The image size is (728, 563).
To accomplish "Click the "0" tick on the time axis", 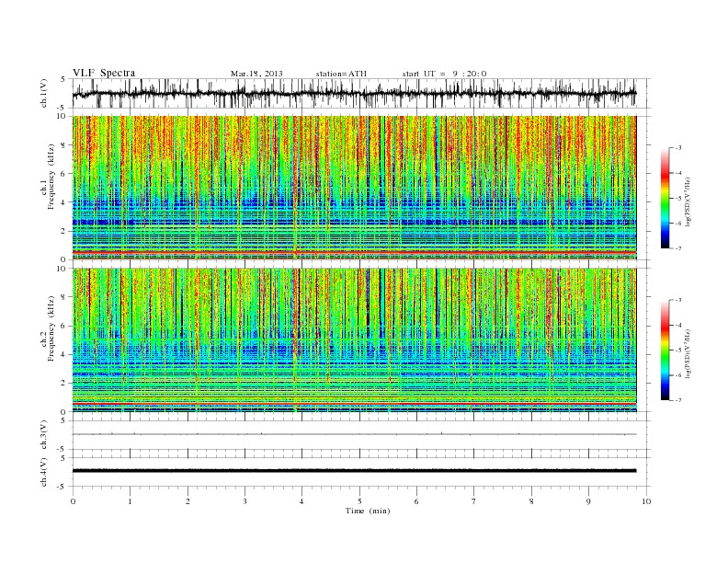I will click(73, 501).
